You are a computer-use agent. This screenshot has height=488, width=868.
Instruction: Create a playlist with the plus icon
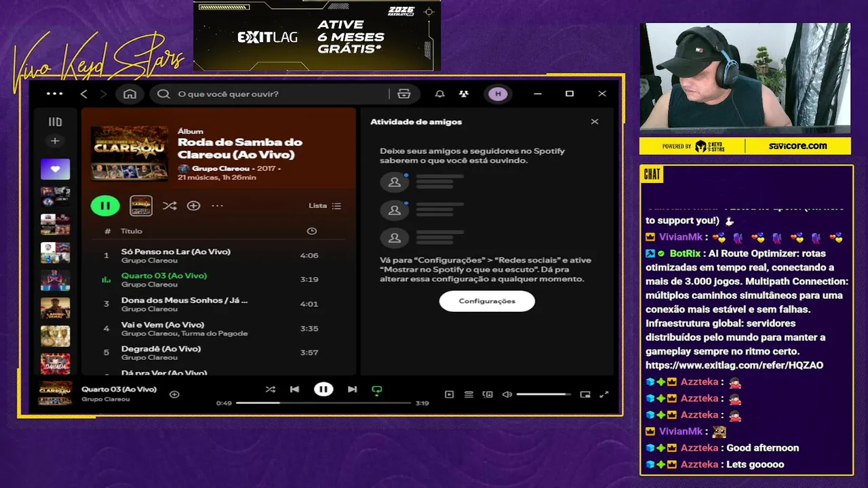55,141
